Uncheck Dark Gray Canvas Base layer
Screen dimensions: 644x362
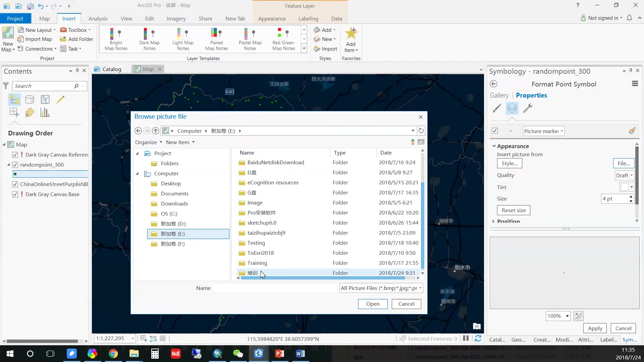(15, 194)
